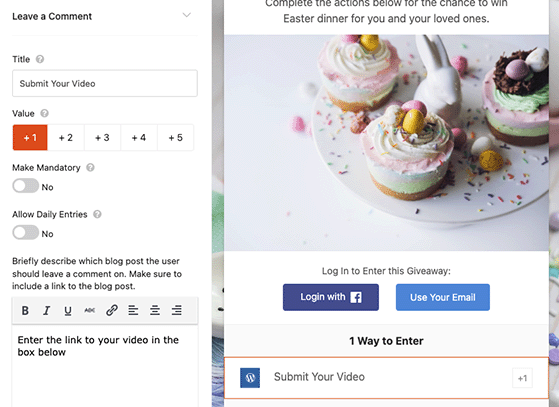Screen dimensions: 559x407
Task: Align text right in the editor
Action: pos(176,310)
